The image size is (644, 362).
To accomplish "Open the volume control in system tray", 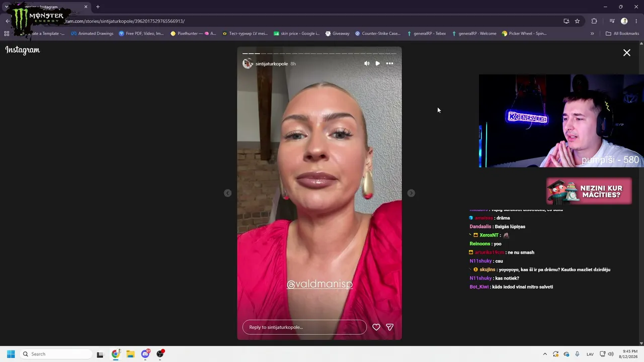I will coord(611,354).
